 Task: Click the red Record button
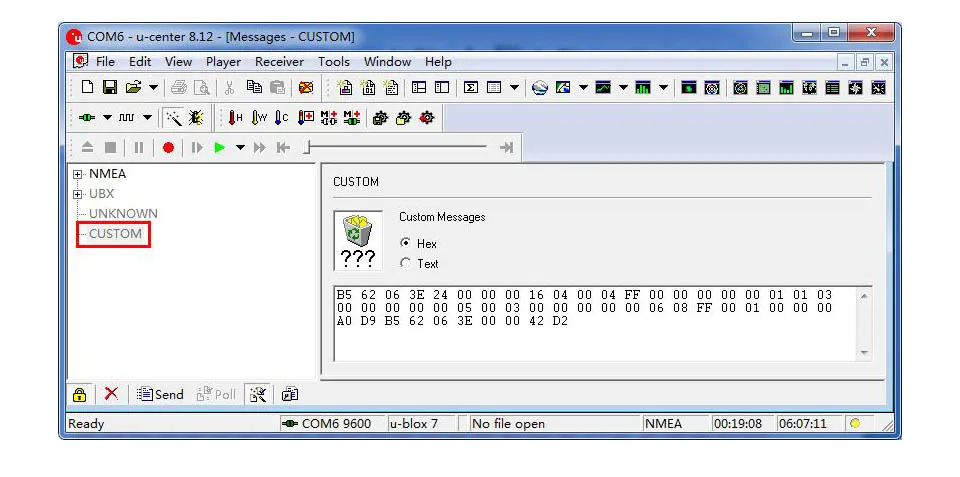click(x=168, y=148)
